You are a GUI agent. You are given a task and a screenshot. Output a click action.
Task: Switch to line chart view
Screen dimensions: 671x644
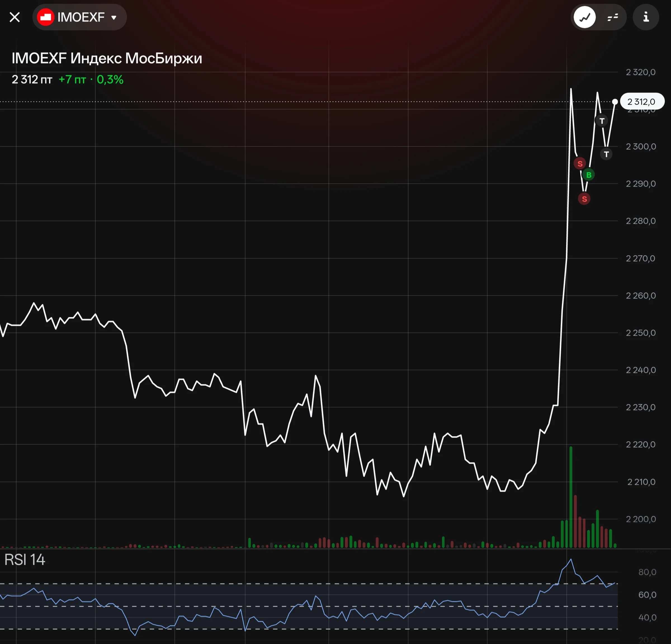[585, 17]
